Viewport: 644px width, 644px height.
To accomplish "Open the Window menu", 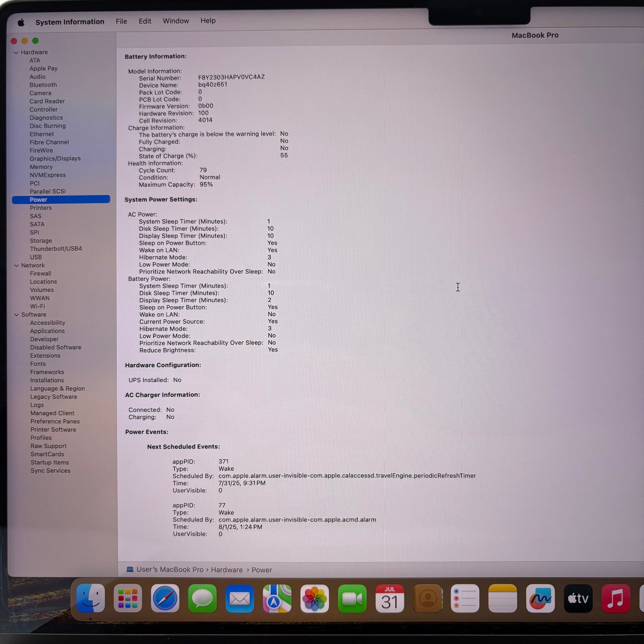I will pyautogui.click(x=176, y=21).
